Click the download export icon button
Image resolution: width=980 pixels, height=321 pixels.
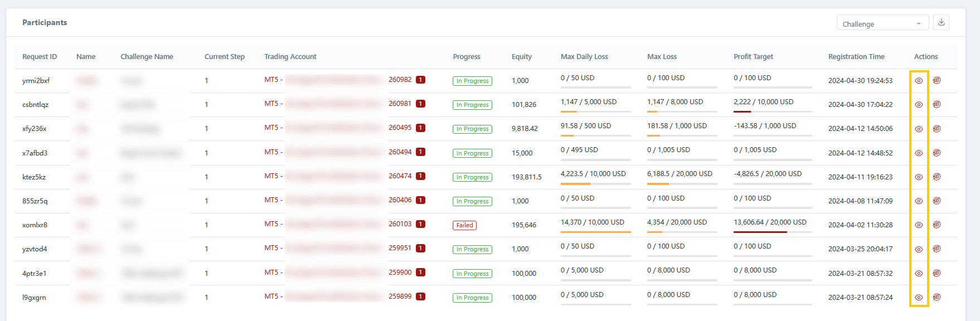(942, 22)
